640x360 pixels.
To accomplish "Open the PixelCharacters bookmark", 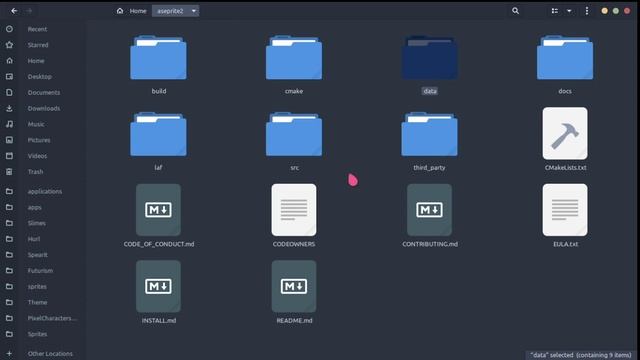I will pos(51,318).
